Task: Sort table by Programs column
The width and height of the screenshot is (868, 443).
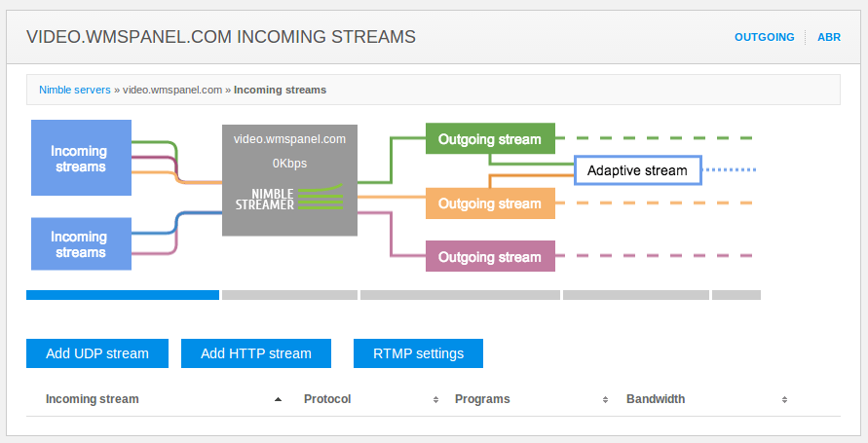Action: pyautogui.click(x=605, y=399)
